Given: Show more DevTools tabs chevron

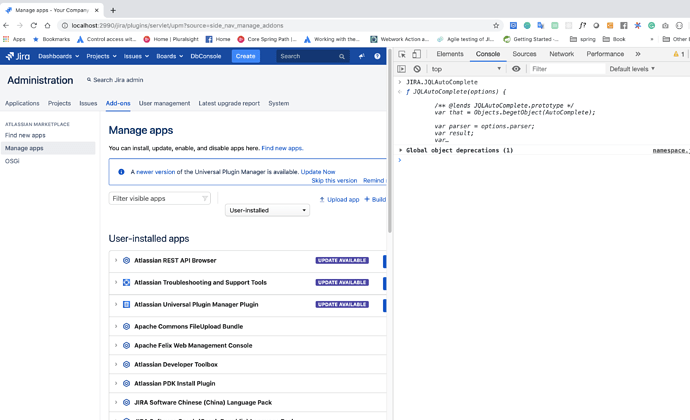Looking at the screenshot, I should [638, 54].
